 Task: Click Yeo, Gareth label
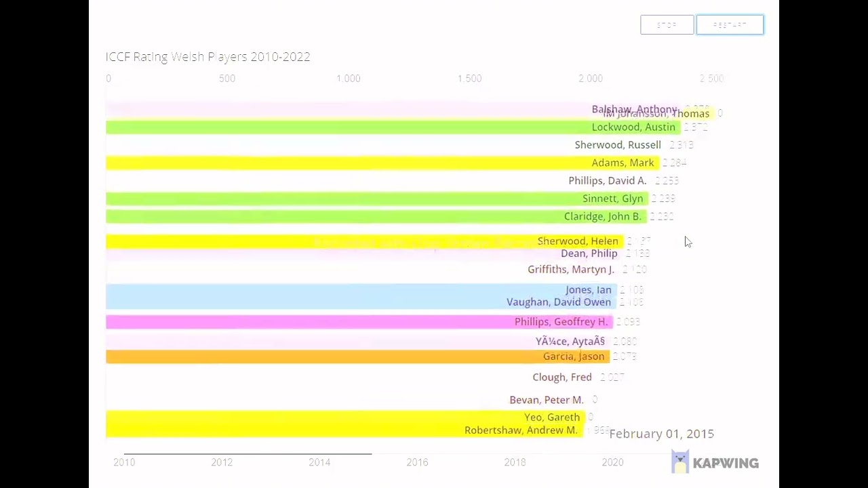(x=552, y=418)
